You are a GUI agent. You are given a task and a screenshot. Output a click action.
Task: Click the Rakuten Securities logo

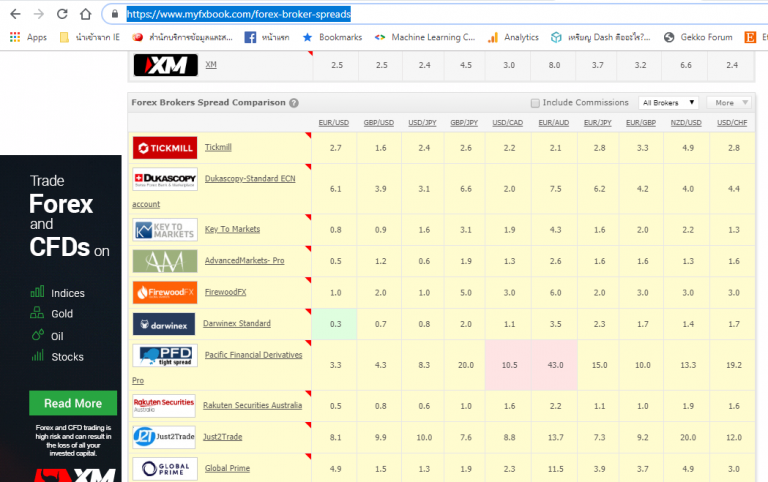point(164,406)
